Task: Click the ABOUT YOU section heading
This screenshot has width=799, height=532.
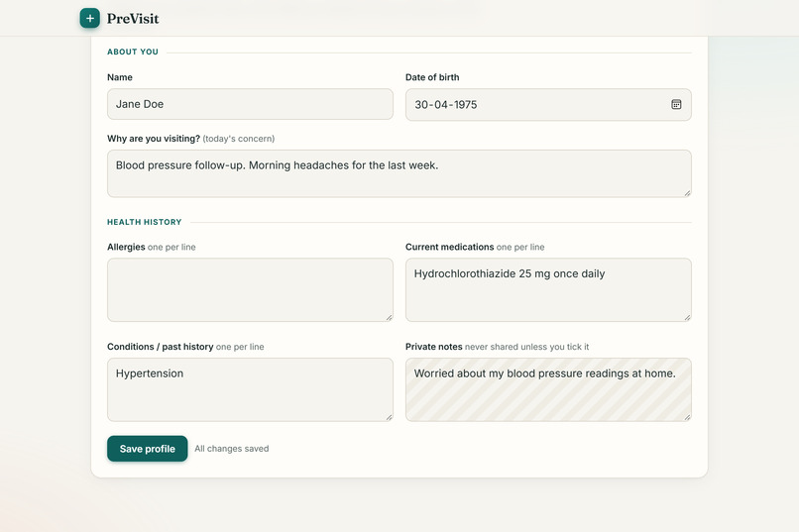Action: pos(133,52)
